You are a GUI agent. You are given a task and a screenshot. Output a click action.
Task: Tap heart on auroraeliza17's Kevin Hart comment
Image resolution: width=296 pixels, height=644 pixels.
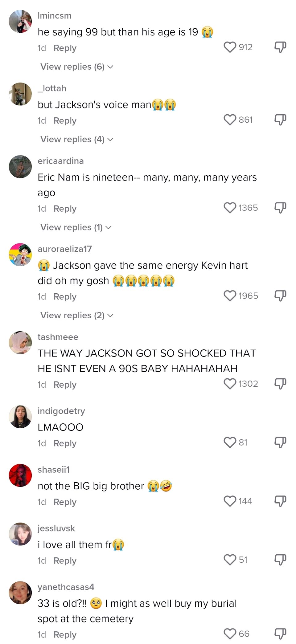(x=230, y=296)
